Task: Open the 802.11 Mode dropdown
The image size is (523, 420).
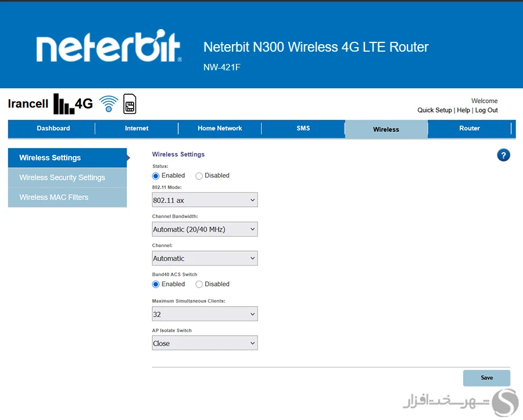Action: pyautogui.click(x=205, y=200)
